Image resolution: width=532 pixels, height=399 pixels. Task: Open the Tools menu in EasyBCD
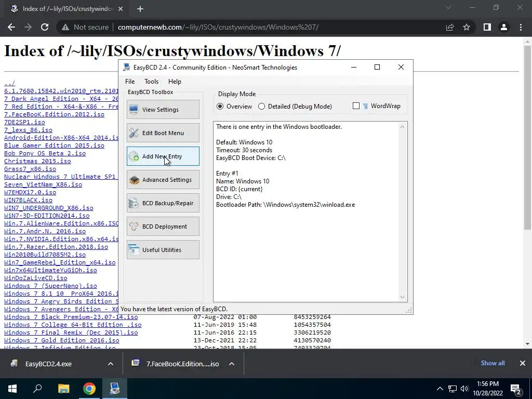pos(151,82)
